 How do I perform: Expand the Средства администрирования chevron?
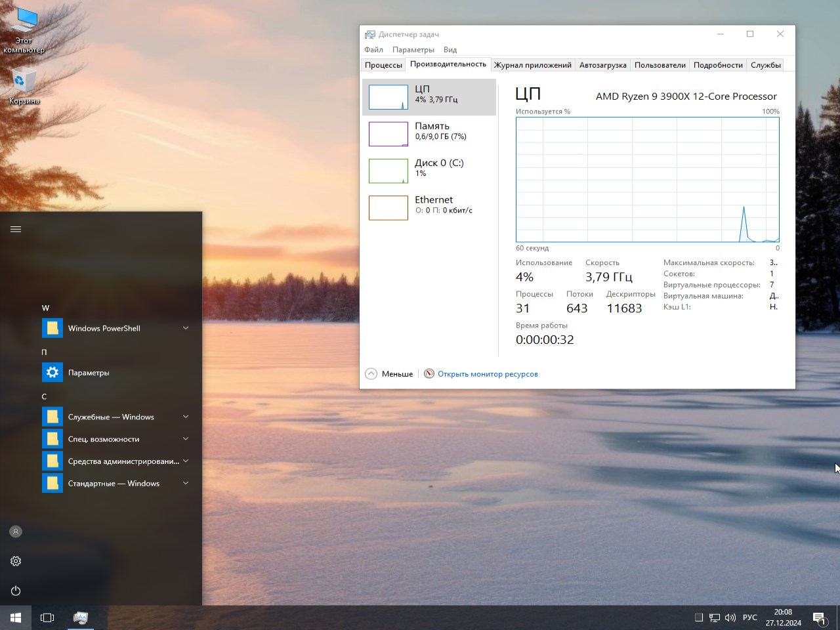pyautogui.click(x=186, y=461)
